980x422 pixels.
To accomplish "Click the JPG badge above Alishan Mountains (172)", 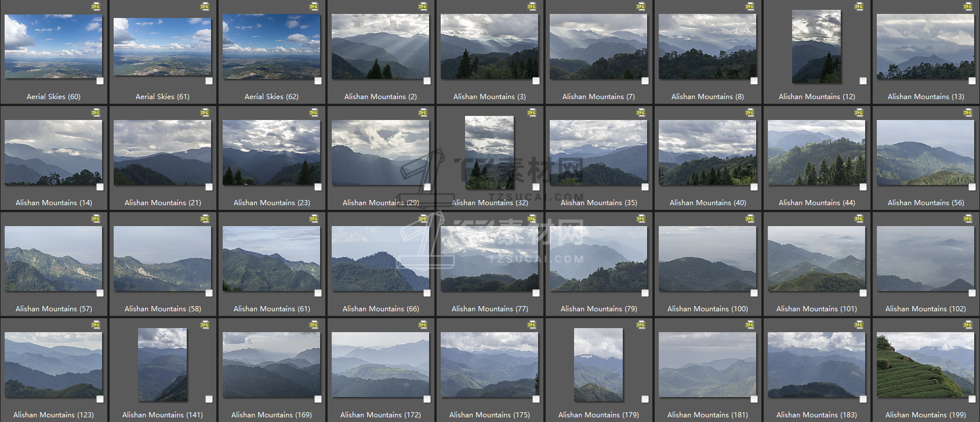I will [423, 325].
